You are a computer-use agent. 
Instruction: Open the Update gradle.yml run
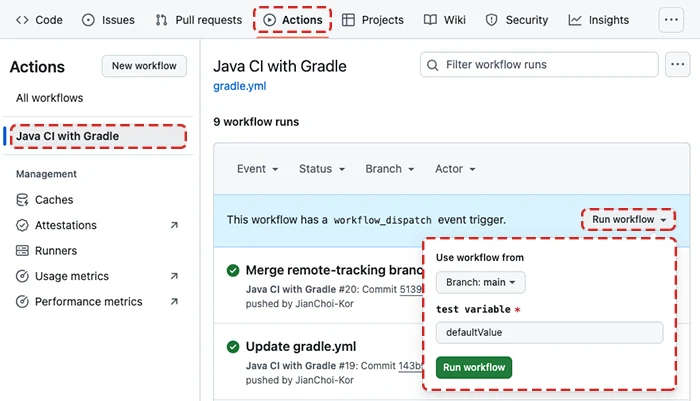coord(301,347)
